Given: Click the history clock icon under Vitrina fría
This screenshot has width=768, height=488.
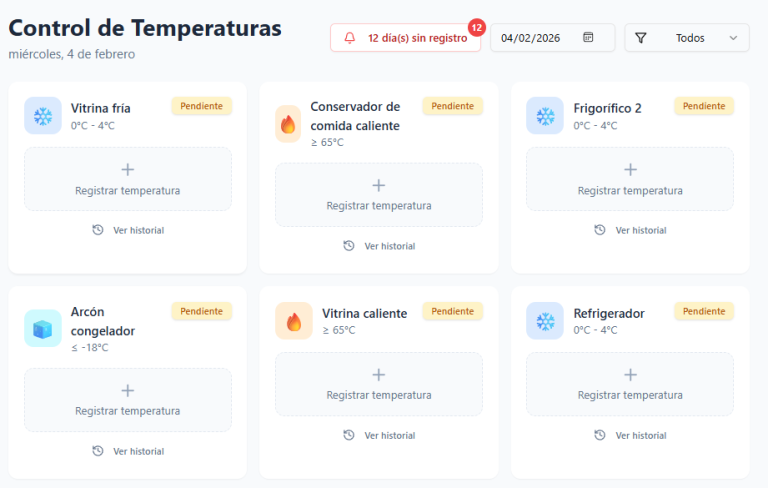Looking at the screenshot, I should coord(98,230).
